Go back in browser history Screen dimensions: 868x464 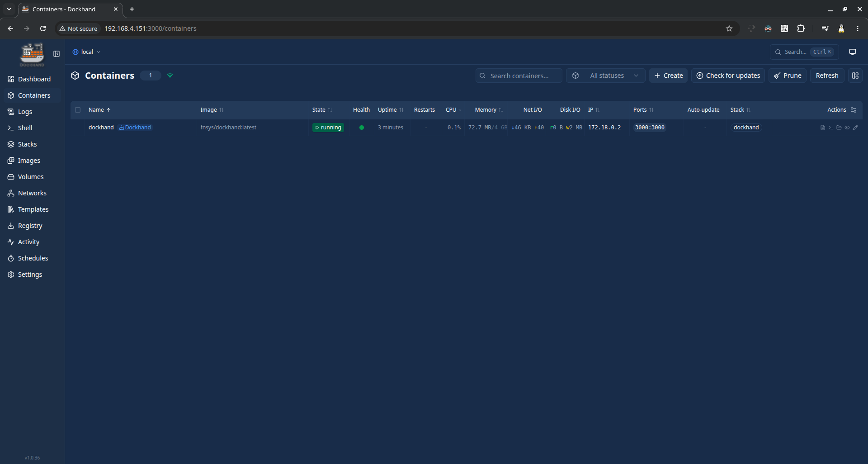coord(10,28)
